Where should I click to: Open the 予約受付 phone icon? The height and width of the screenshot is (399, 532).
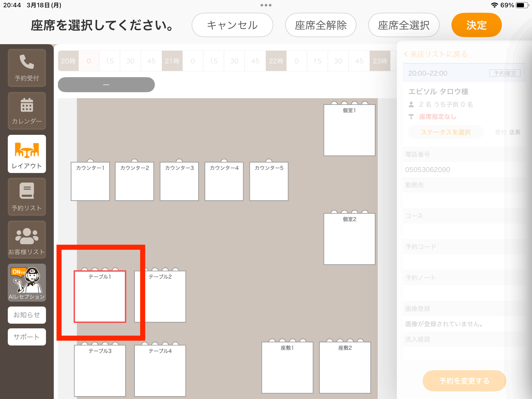click(27, 68)
